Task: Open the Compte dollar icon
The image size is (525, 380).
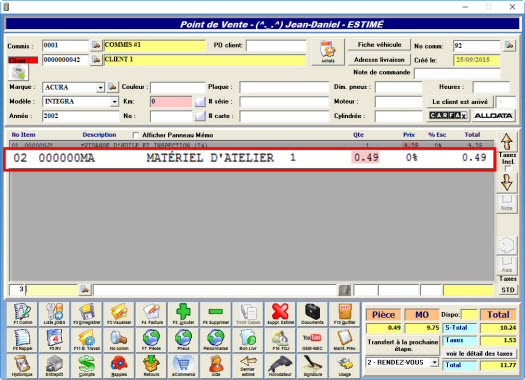Action: point(87,366)
